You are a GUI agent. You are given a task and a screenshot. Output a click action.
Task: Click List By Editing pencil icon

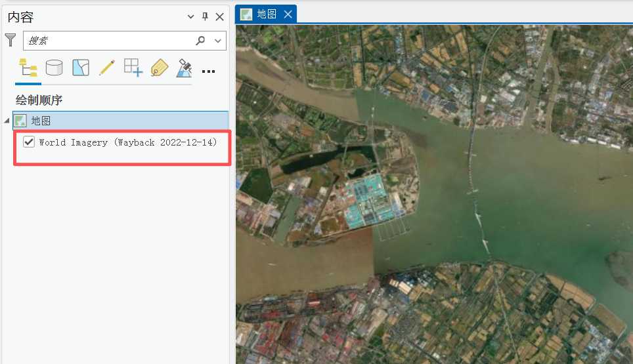tap(106, 68)
